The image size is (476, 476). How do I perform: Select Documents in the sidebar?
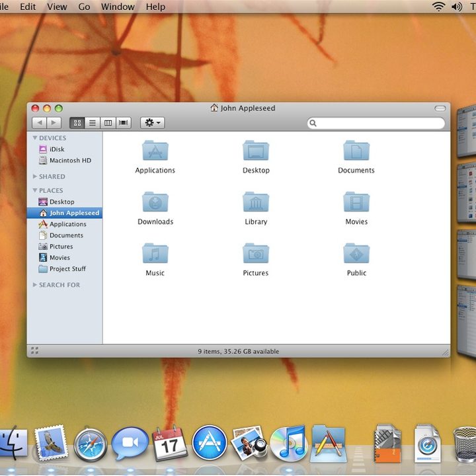click(x=65, y=235)
